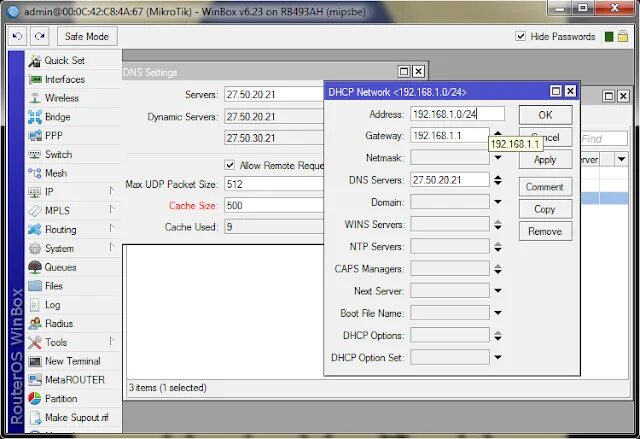Click the Routing icon in sidebar
640x439 pixels.
[x=35, y=230]
